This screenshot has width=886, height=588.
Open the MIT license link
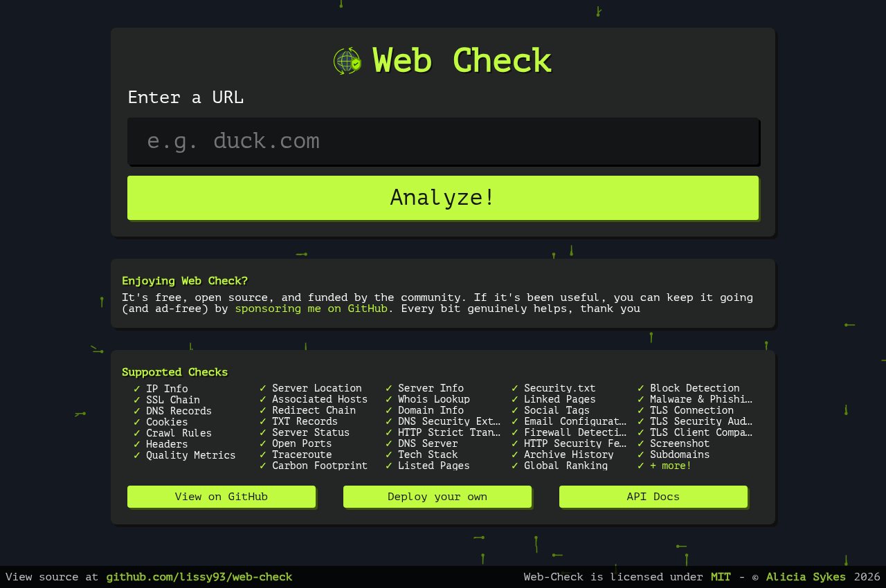pos(721,577)
